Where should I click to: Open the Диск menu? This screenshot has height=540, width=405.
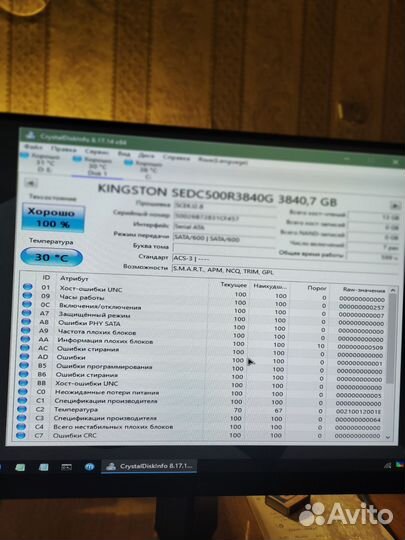(146, 155)
